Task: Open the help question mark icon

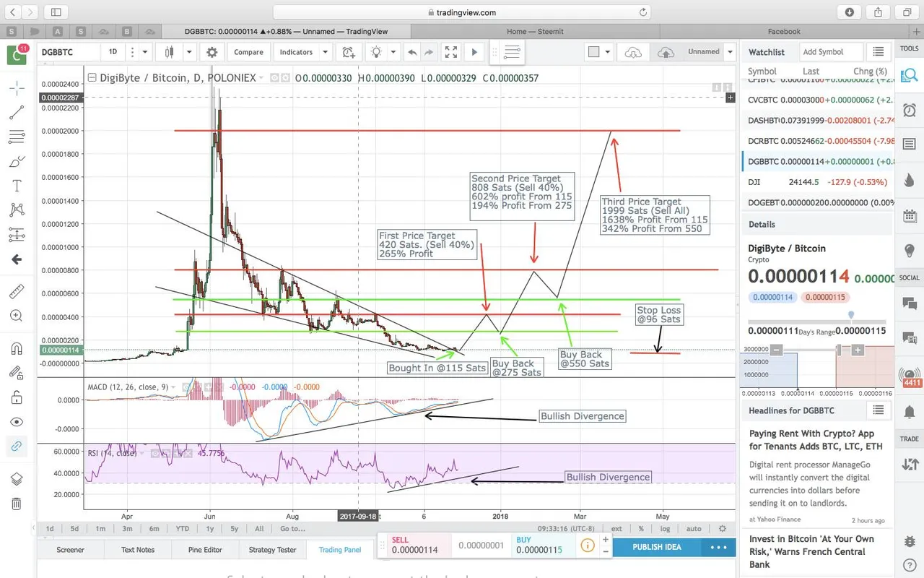Action: pos(910,564)
